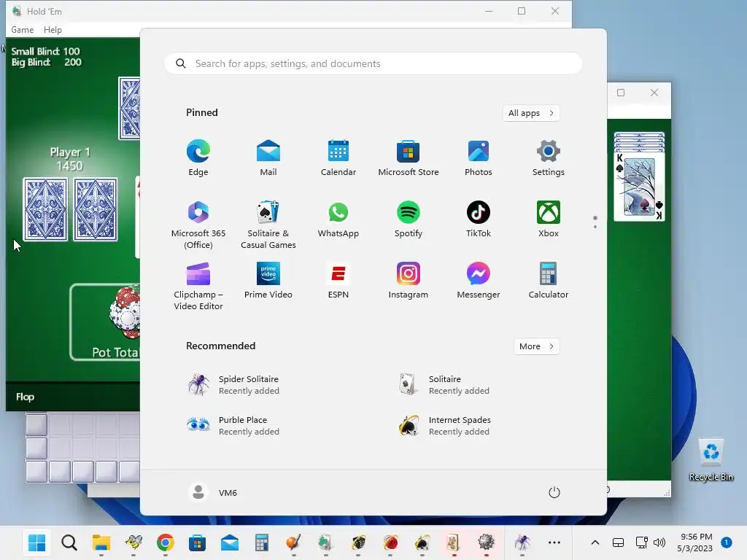Open Game menu in Hold 'Em window
The width and height of the screenshot is (747, 560).
tap(23, 29)
